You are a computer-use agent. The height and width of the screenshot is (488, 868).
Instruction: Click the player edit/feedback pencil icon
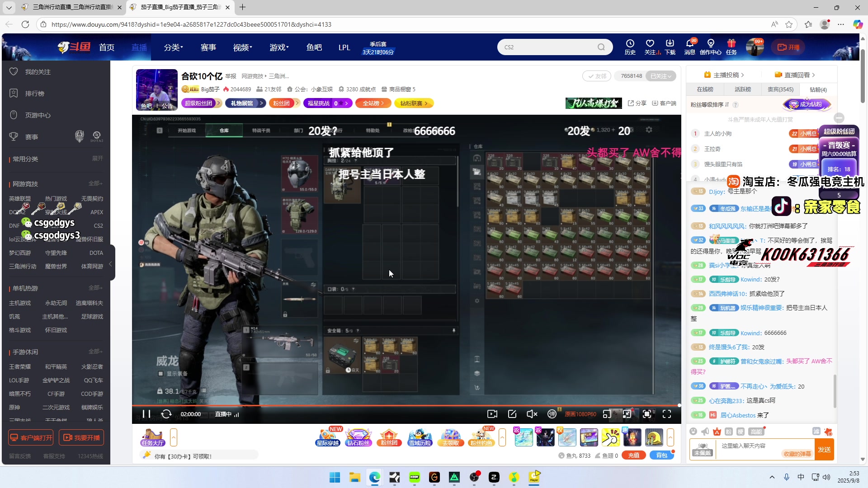click(512, 414)
